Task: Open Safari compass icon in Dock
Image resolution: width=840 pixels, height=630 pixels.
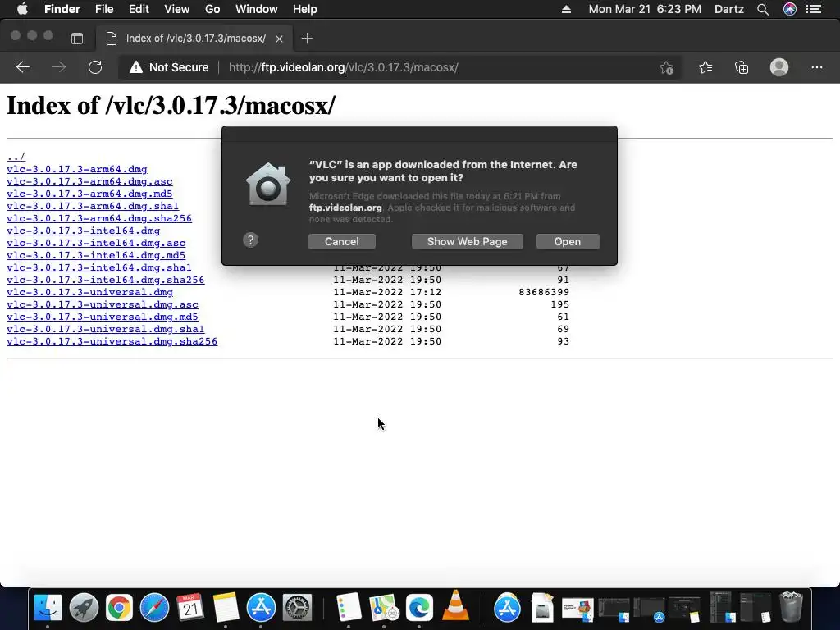Action: click(154, 608)
